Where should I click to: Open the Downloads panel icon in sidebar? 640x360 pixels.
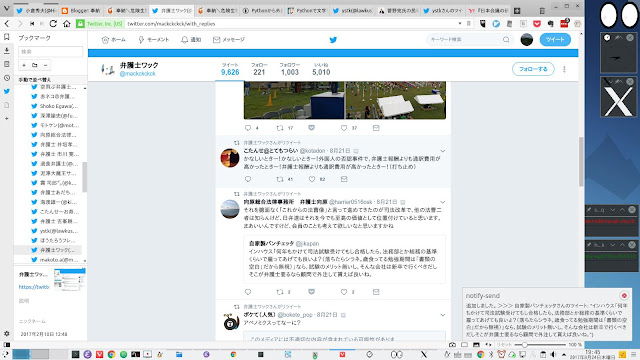7,51
